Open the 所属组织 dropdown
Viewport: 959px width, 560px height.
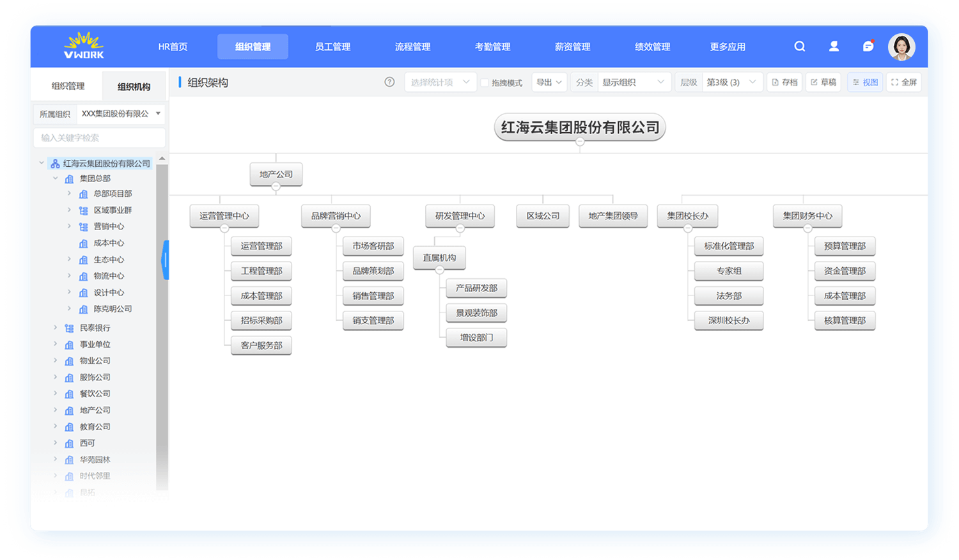tap(121, 114)
